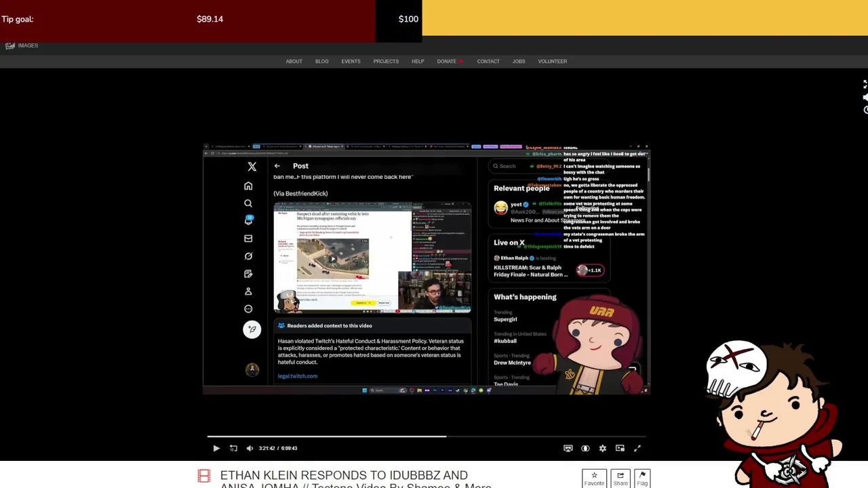Click the $100 tip goal amount
868x488 pixels.
(x=408, y=19)
